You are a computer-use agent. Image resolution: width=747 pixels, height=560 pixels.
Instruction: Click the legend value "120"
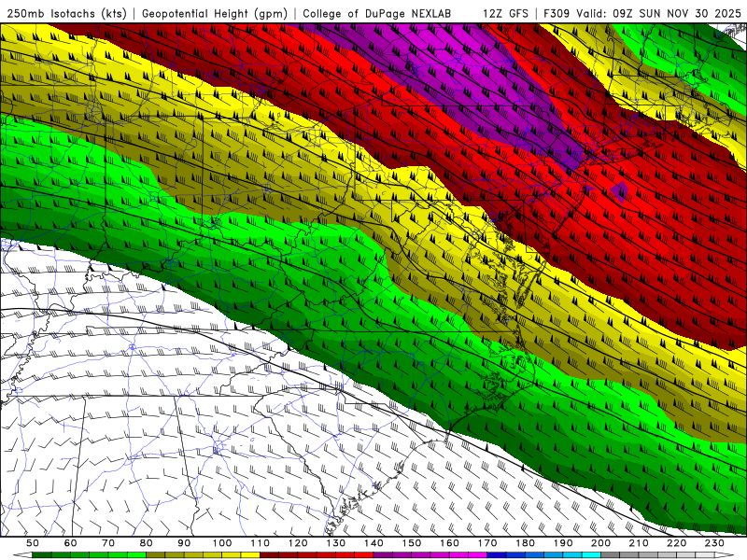coord(298,543)
